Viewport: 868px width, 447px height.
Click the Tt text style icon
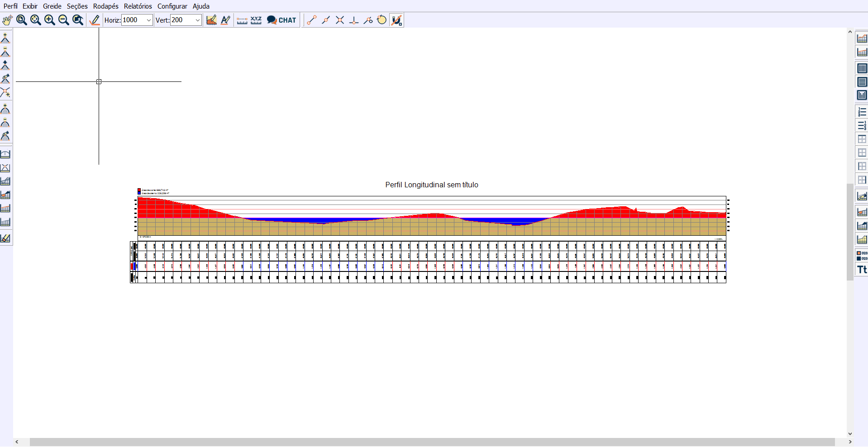(862, 270)
